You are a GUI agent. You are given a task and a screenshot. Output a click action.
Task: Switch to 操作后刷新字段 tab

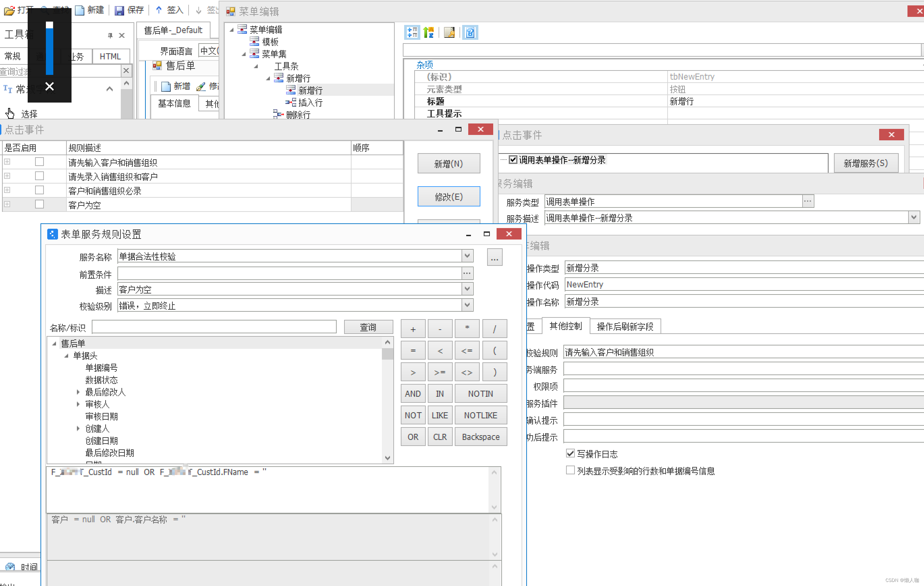[x=625, y=327]
